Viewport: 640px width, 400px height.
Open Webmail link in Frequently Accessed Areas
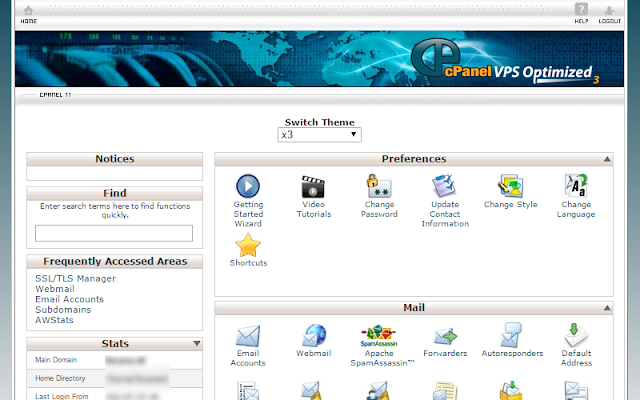[55, 289]
